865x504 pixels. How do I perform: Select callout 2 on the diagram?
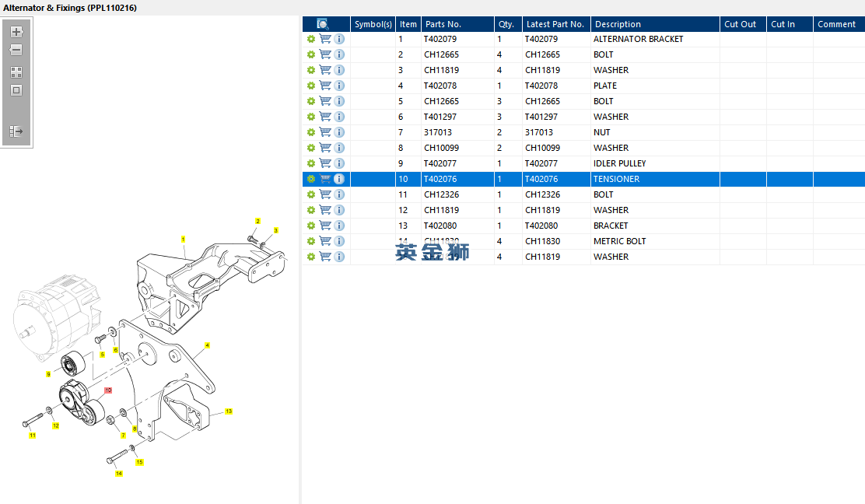click(x=257, y=221)
